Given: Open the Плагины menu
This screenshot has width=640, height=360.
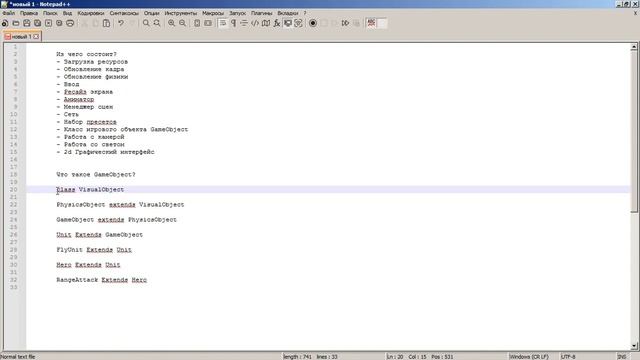Looking at the screenshot, I should point(261,13).
